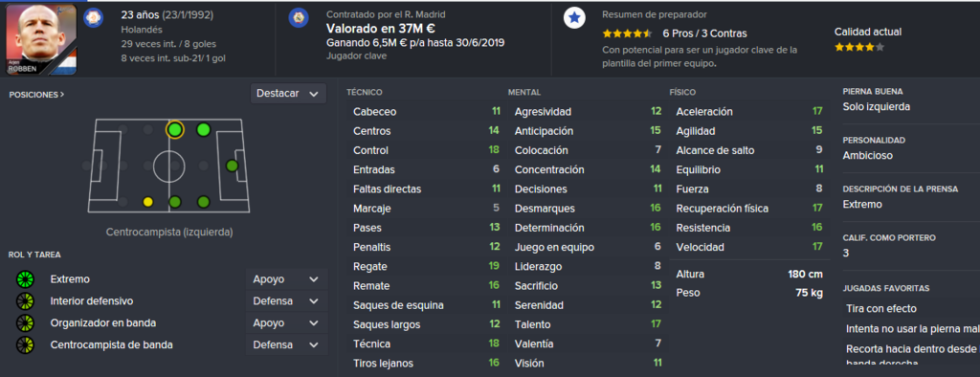Open the Defensa duty dropdown for Interior defensivo
Viewport: 980px width, 377px height.
pos(286,301)
